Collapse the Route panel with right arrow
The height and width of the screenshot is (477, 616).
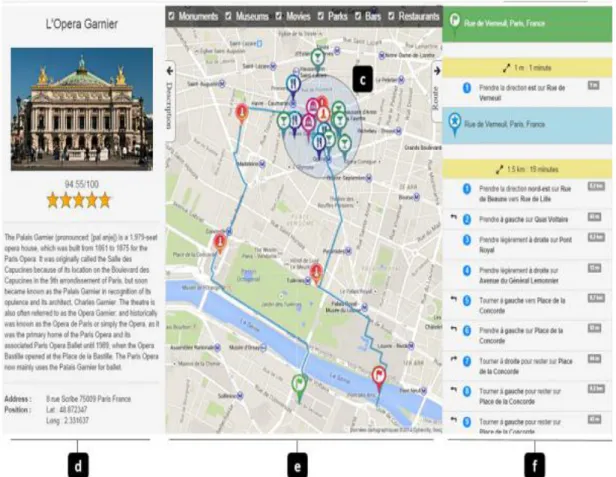pyautogui.click(x=437, y=71)
